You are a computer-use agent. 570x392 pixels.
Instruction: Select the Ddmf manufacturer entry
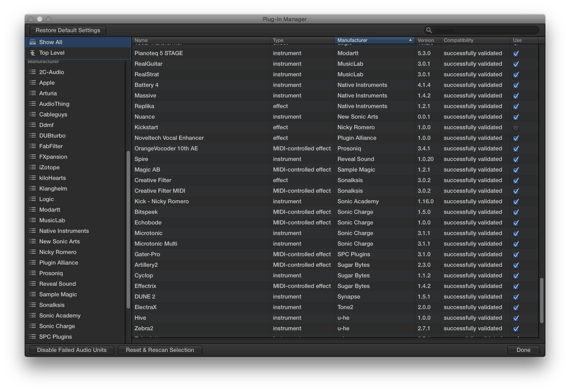(75, 125)
